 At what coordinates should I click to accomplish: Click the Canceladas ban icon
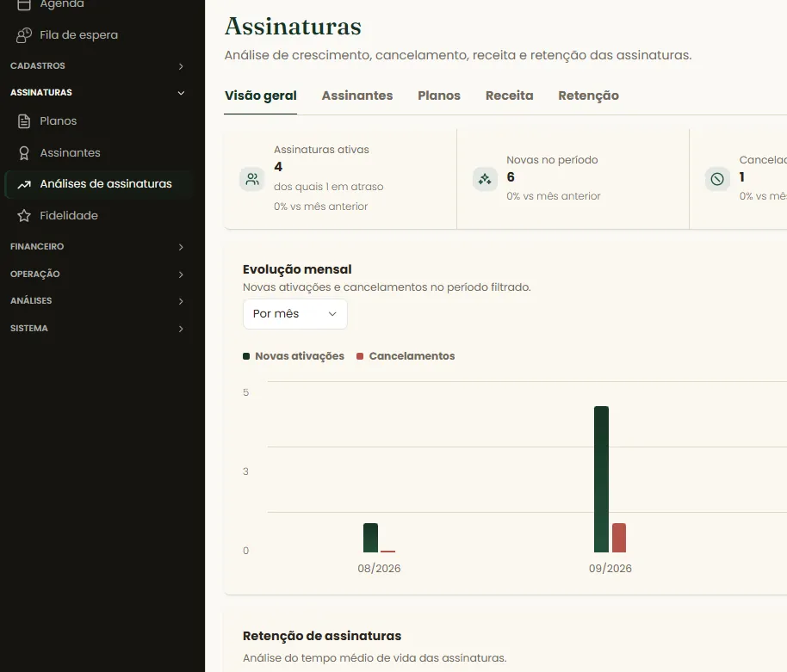717,178
